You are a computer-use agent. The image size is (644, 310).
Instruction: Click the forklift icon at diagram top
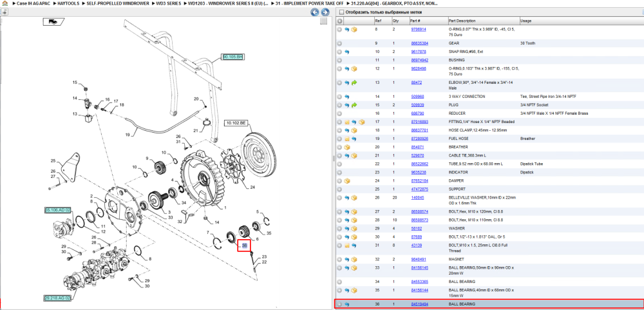pos(53,22)
